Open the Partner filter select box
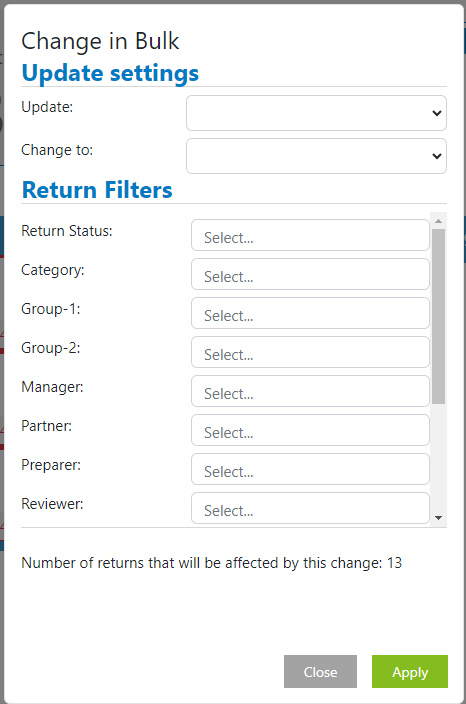Screen dimensions: 466x704 click(310, 431)
